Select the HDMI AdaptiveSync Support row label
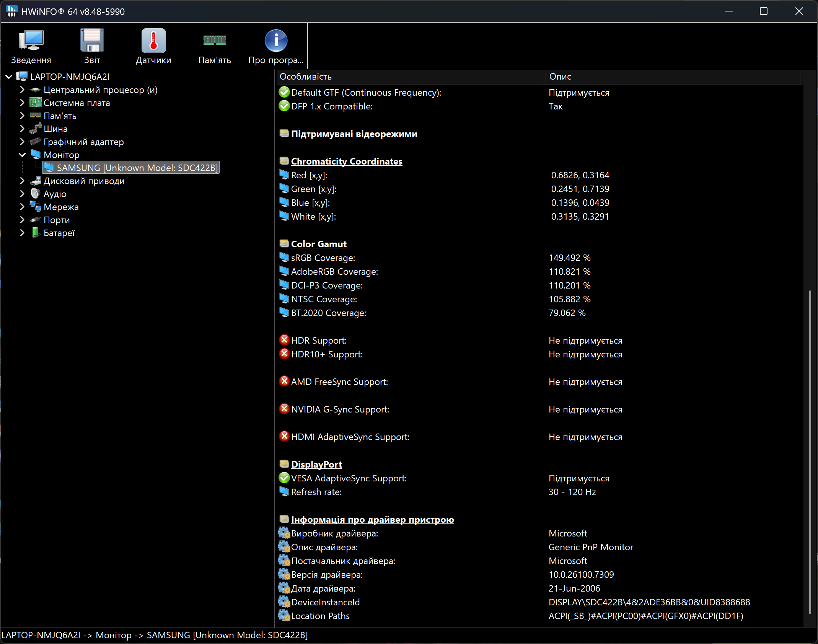 click(350, 437)
